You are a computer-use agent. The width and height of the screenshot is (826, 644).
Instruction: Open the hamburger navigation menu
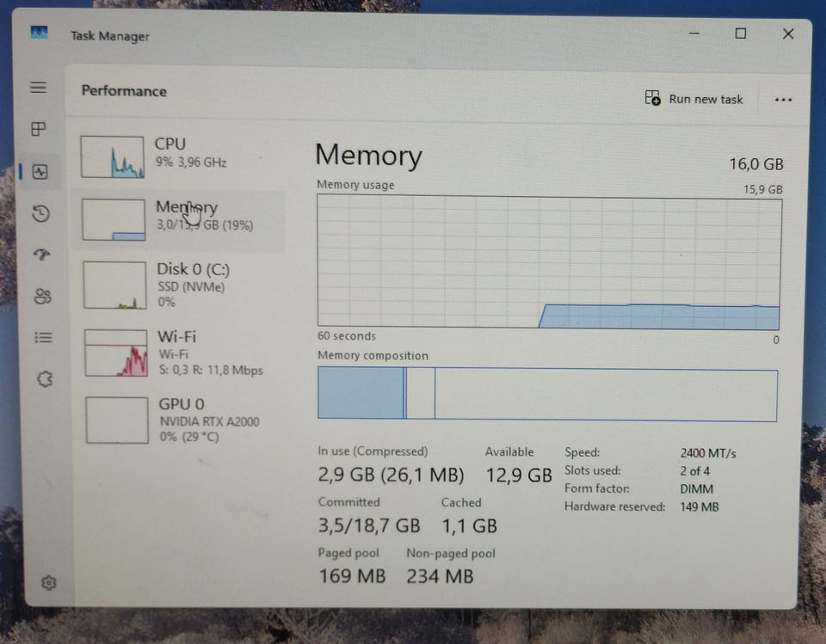pyautogui.click(x=38, y=87)
